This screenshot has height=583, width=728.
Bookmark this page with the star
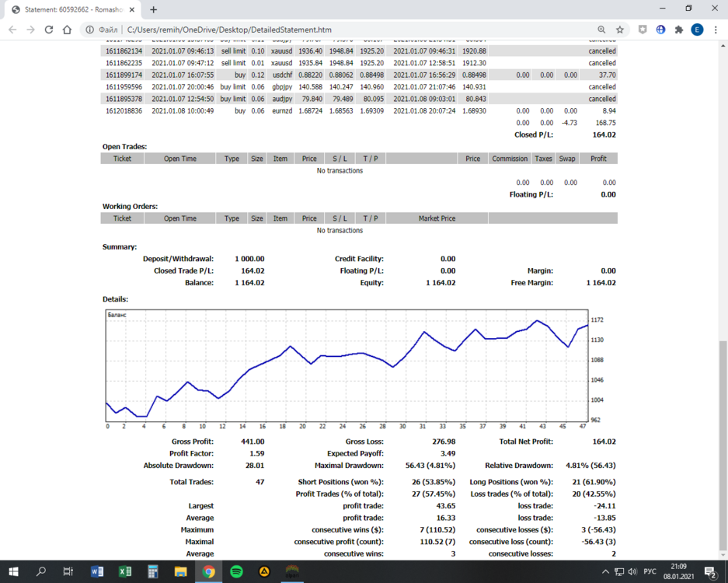pyautogui.click(x=620, y=30)
